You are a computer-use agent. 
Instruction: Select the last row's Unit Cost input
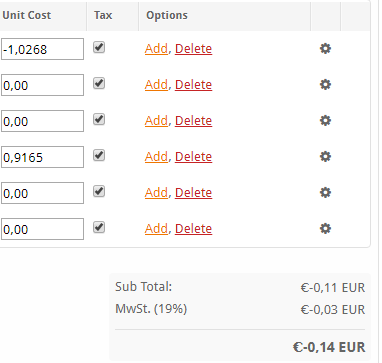tap(42, 229)
